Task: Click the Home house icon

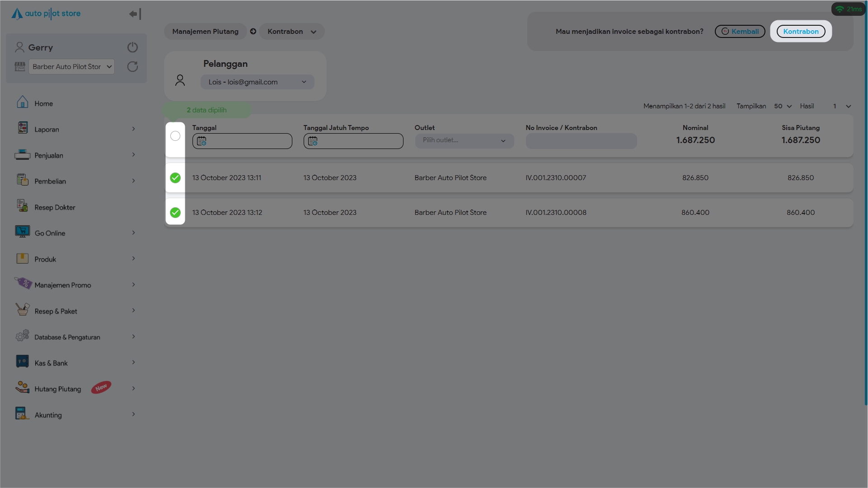Action: click(x=22, y=102)
